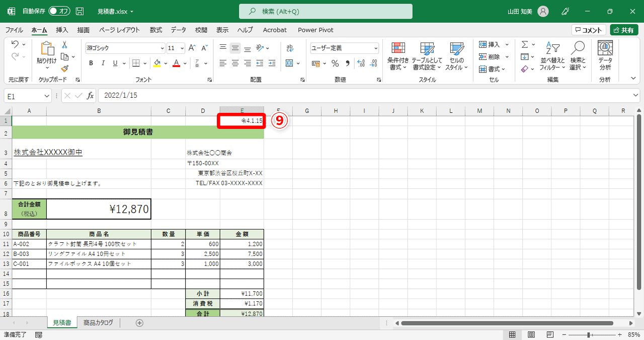Open the 数式 ribbon tab

tap(155, 30)
